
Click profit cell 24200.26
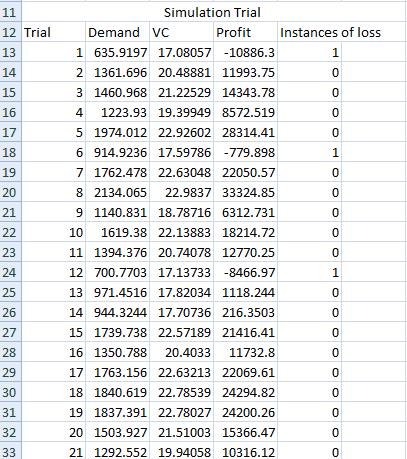pos(245,412)
